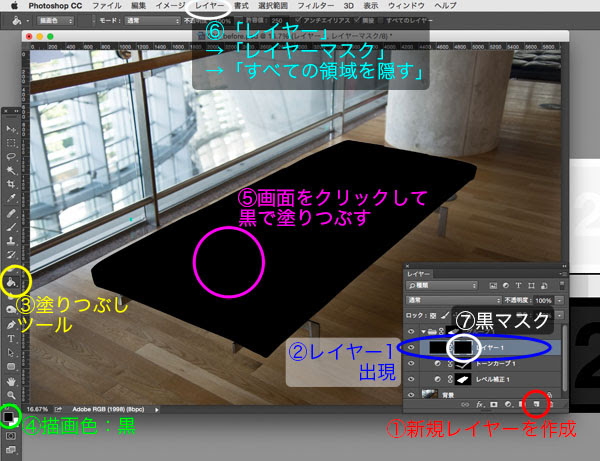The width and height of the screenshot is (600, 461).
Task: Select the Clone Stamp tool
Action: pos(11,241)
